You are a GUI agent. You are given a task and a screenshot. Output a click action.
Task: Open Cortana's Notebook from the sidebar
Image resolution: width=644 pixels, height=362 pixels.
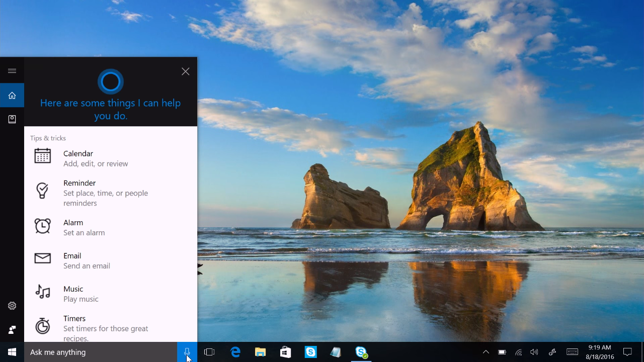pyautogui.click(x=12, y=119)
